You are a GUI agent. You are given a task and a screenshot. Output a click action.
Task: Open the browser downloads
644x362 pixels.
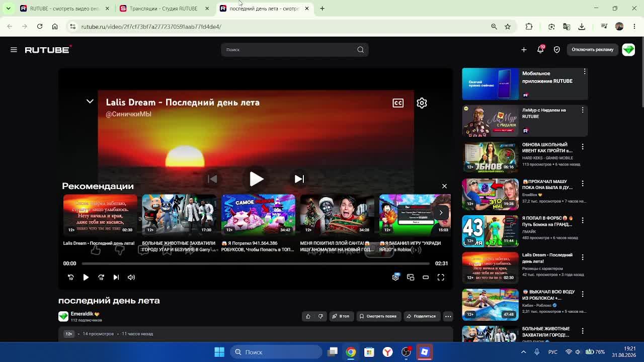tap(582, 26)
